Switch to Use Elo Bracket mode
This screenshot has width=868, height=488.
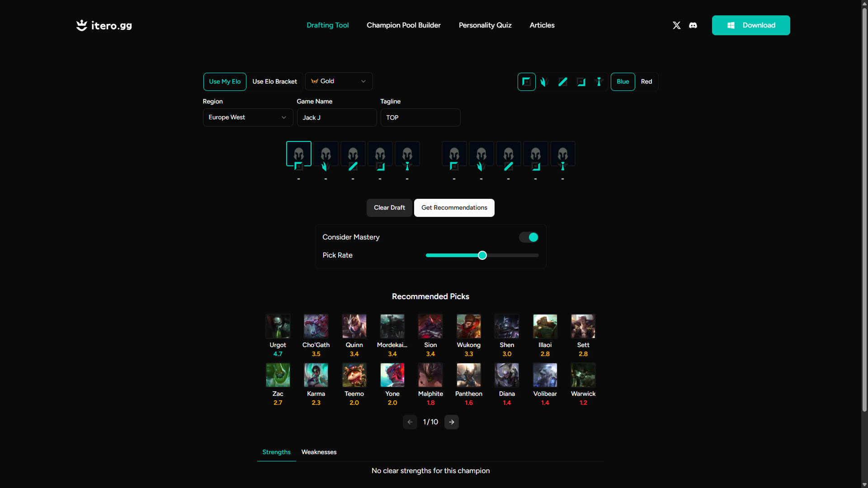tap(274, 82)
